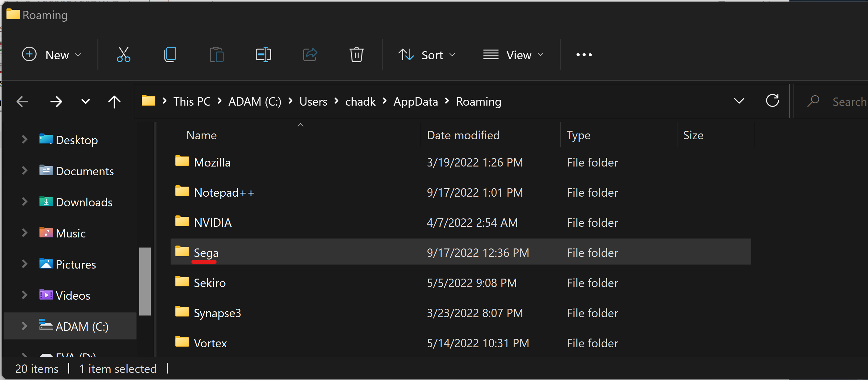
Task: Expand the Desktop tree item
Action: coord(24,140)
